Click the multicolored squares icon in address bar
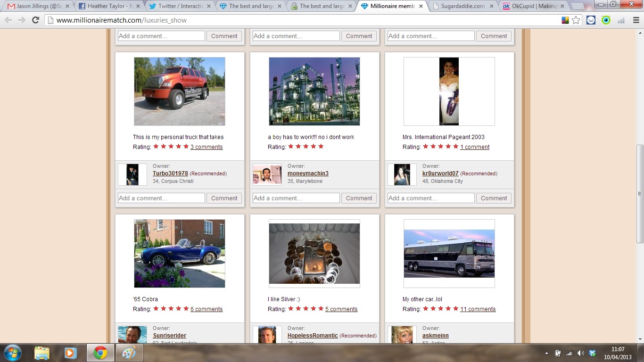This screenshot has height=362, width=644. pyautogui.click(x=565, y=20)
